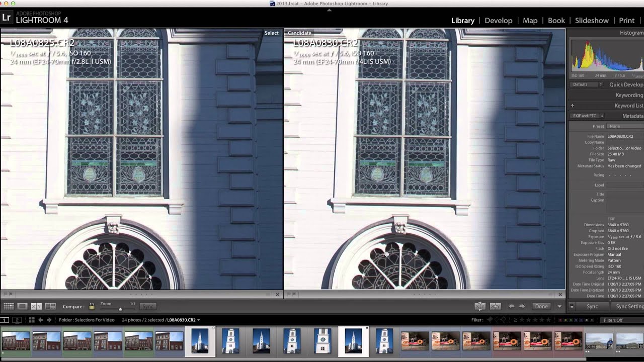Select main window display button 1
Image resolution: width=644 pixels, height=362 pixels.
coord(4,320)
